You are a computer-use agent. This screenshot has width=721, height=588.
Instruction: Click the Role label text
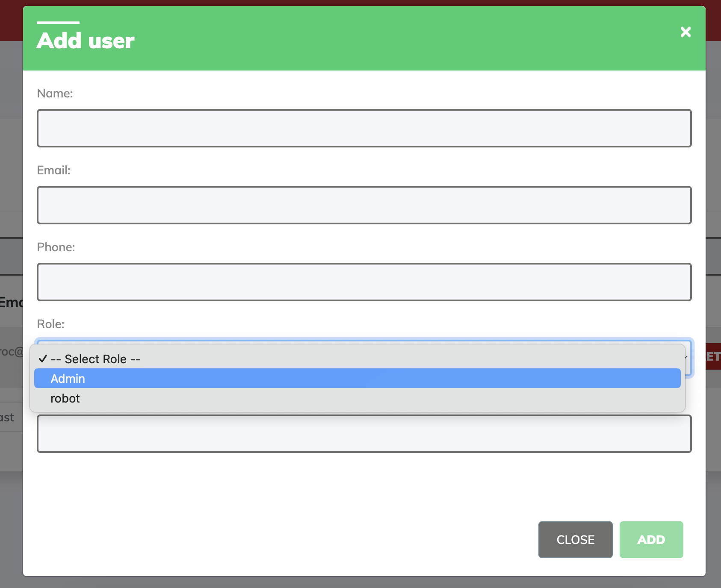[50, 324]
